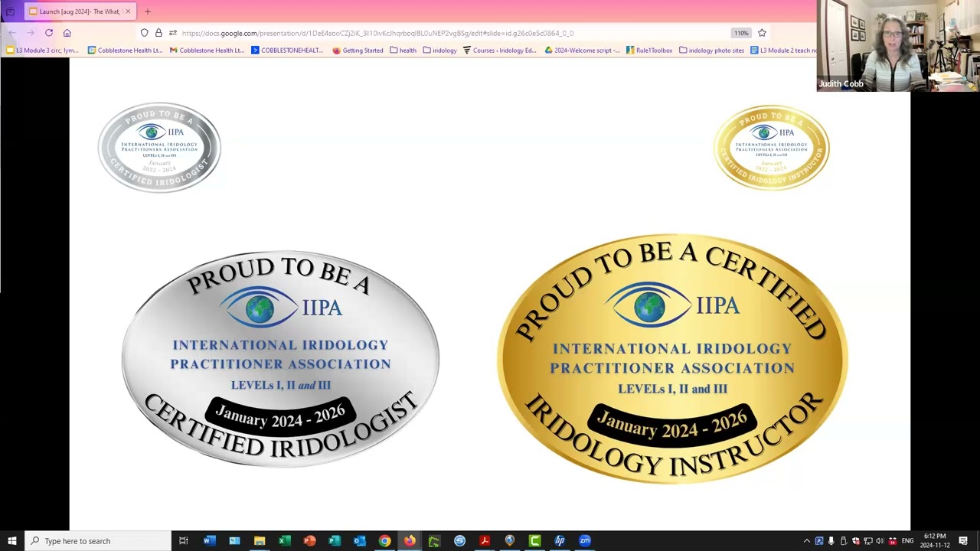Select the large gold Iridology Instructor seal

672,359
